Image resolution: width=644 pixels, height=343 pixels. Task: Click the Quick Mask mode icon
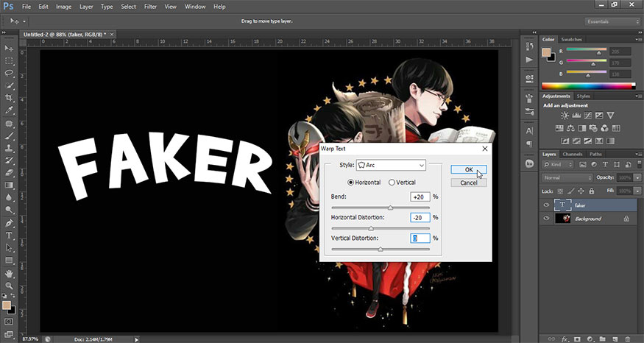pos(9,322)
